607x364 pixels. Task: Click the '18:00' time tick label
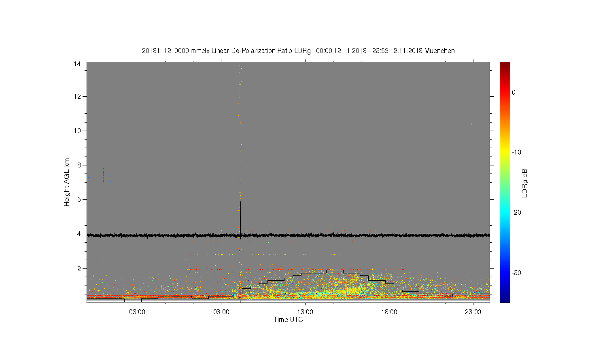pyautogui.click(x=389, y=312)
